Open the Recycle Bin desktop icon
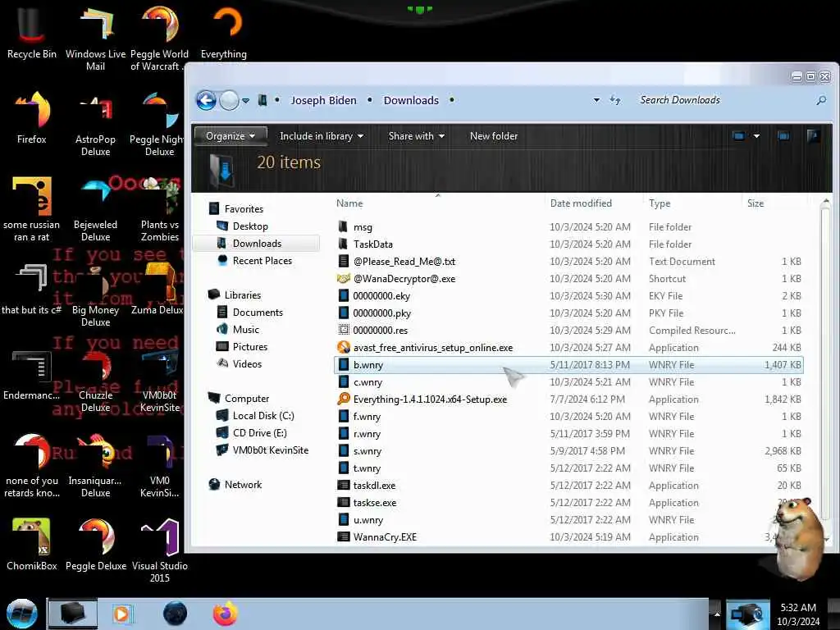The height and width of the screenshot is (630, 840). (32, 33)
